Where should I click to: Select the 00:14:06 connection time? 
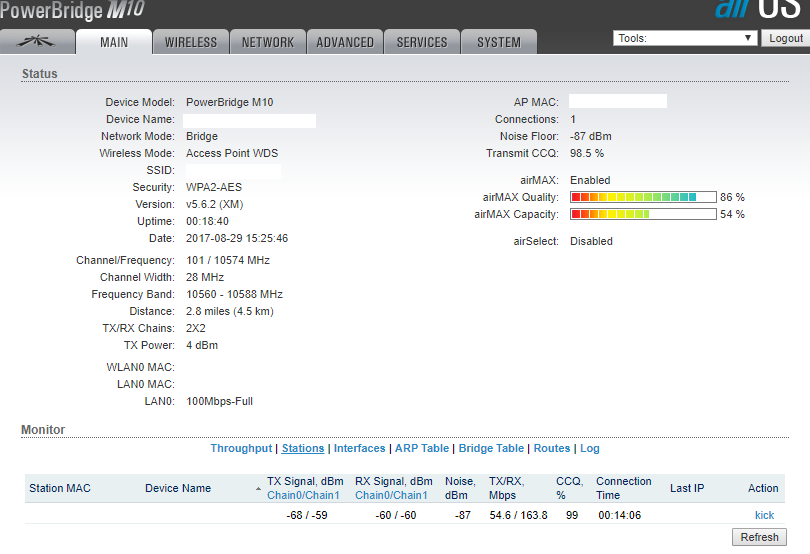click(x=619, y=515)
